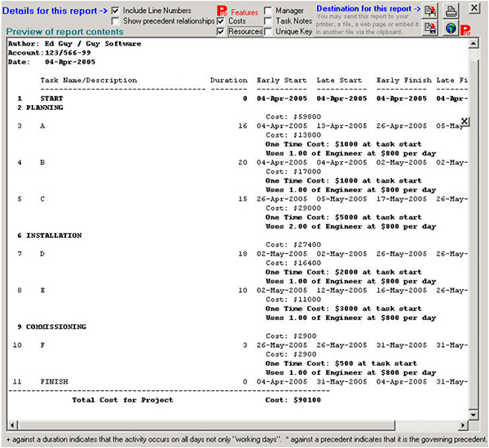489x448 pixels.
Task: Enable the Manager checkbox
Action: click(x=267, y=11)
